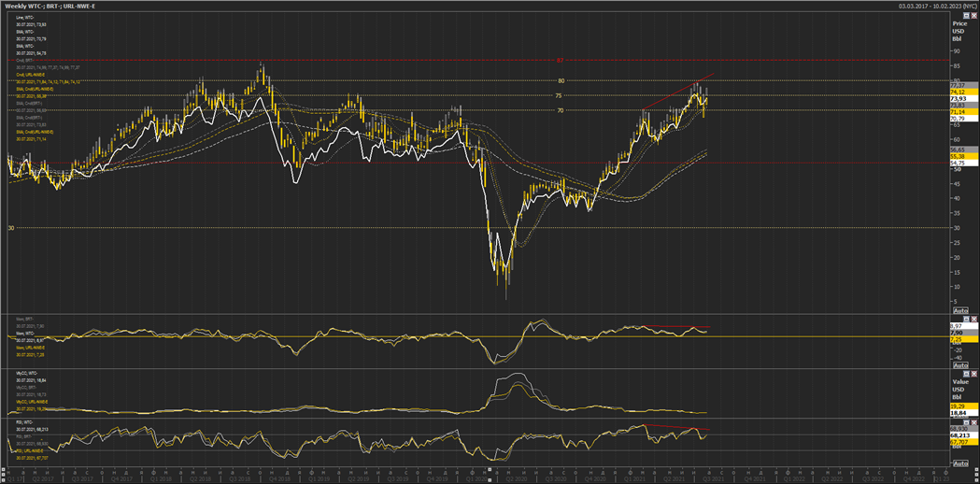This screenshot has height=484, width=980.
Task: Click Auto scale on RSI panel axis
Action: (960, 464)
